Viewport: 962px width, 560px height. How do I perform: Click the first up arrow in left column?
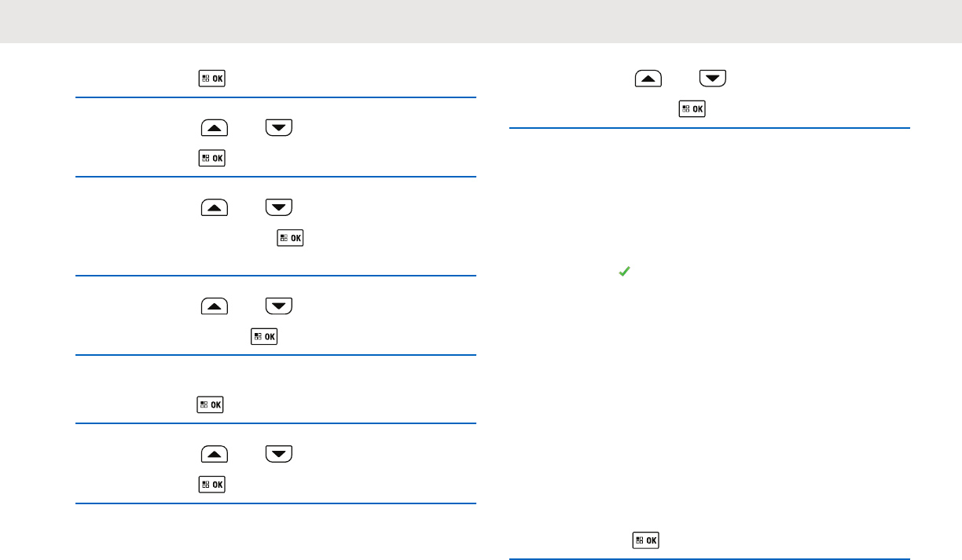click(215, 128)
